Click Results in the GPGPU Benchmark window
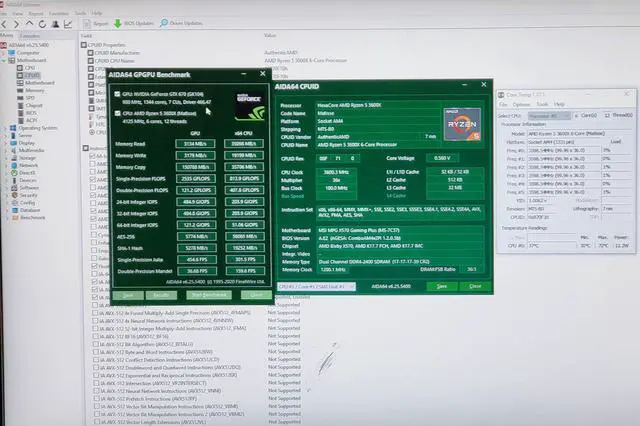The height and width of the screenshot is (426, 640). coord(162,295)
